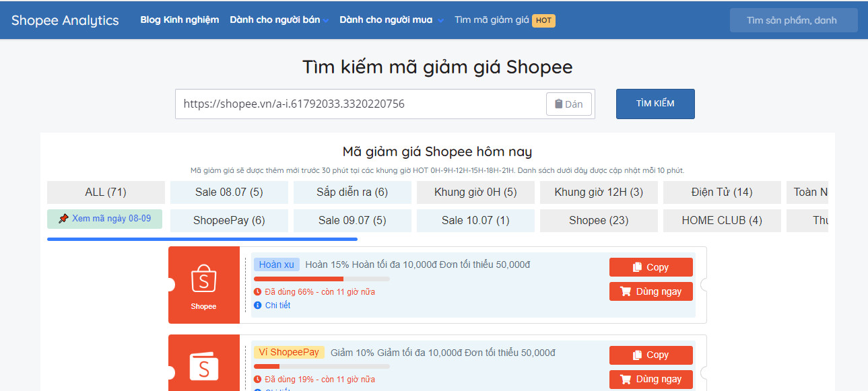868x391 pixels.
Task: Click the HOT badge in the navigation bar
Action: click(543, 20)
